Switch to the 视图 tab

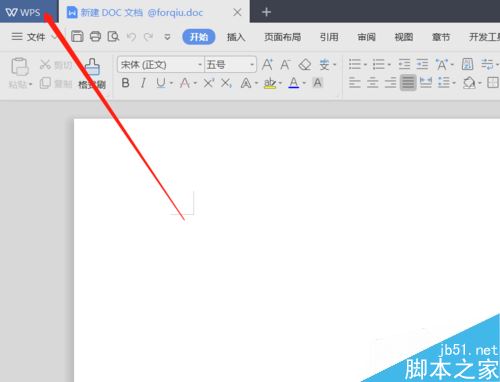404,37
